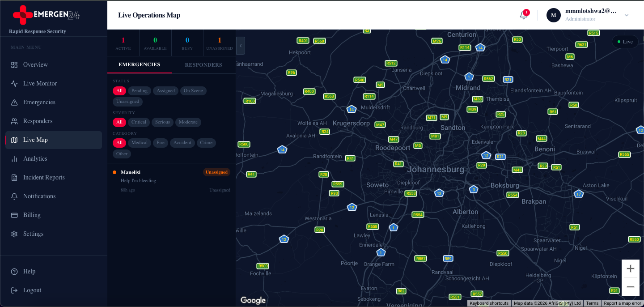644x307 pixels.
Task: Toggle the Pending status filter
Action: [x=139, y=90]
